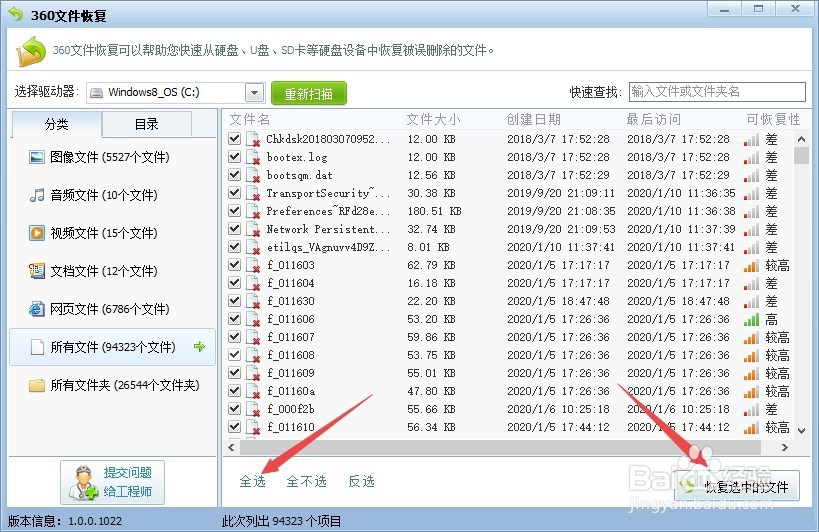Uncheck the Chkdsk201803070952 file checkbox
The height and width of the screenshot is (532, 819).
coord(235,138)
